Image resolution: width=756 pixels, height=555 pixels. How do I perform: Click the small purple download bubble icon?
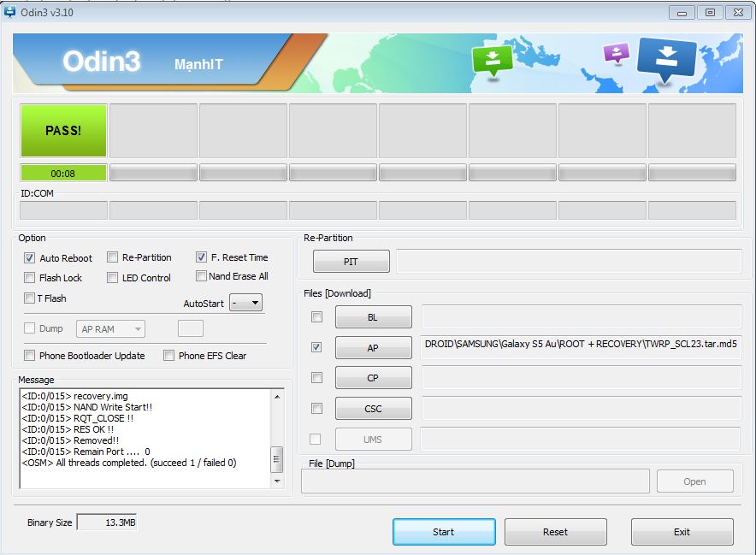click(617, 53)
